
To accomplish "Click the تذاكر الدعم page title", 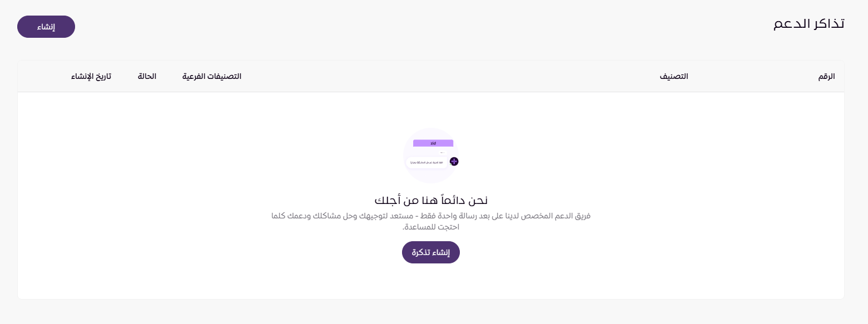I will tap(809, 24).
